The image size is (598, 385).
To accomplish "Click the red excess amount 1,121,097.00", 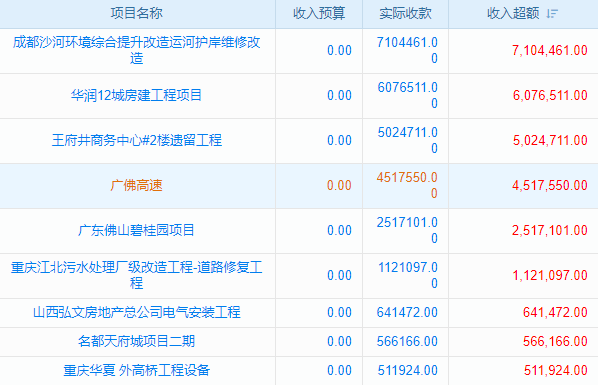I will 550,275.
